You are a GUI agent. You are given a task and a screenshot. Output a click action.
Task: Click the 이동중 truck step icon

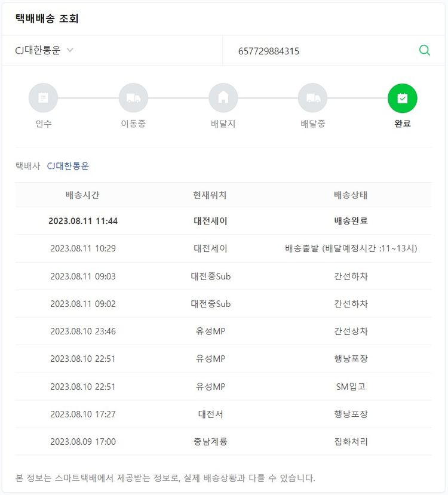[x=133, y=98]
